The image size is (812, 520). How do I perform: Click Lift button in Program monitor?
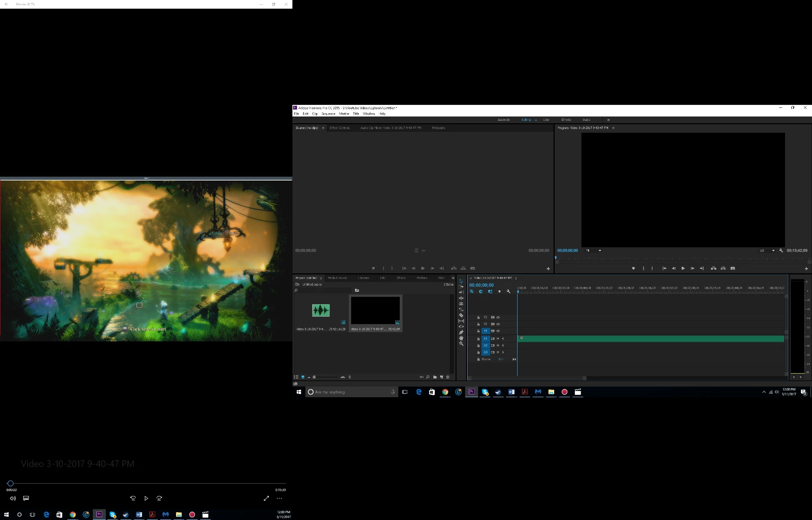click(713, 268)
